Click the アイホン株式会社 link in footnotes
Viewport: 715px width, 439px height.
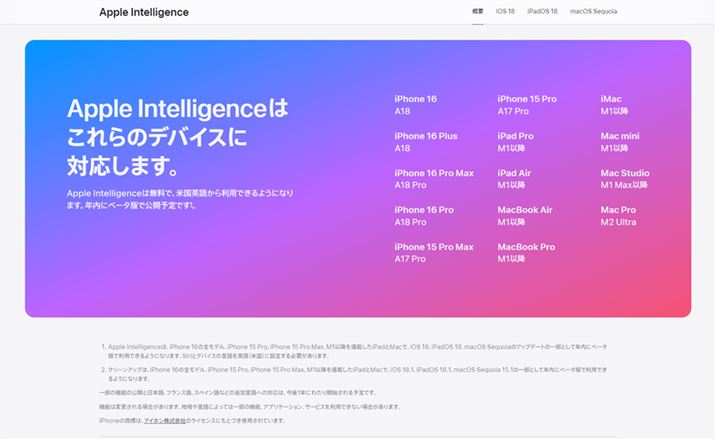[165, 421]
